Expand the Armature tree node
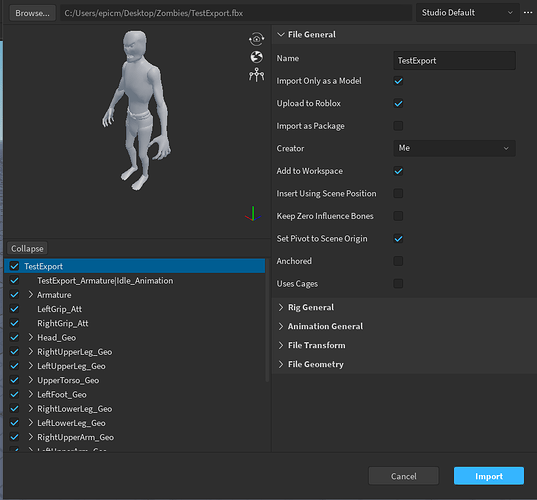Viewport: 537px width, 500px height. pyautogui.click(x=31, y=295)
